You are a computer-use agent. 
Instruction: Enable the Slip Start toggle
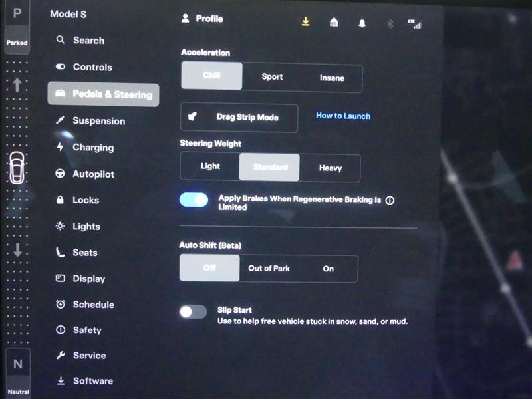tap(193, 311)
